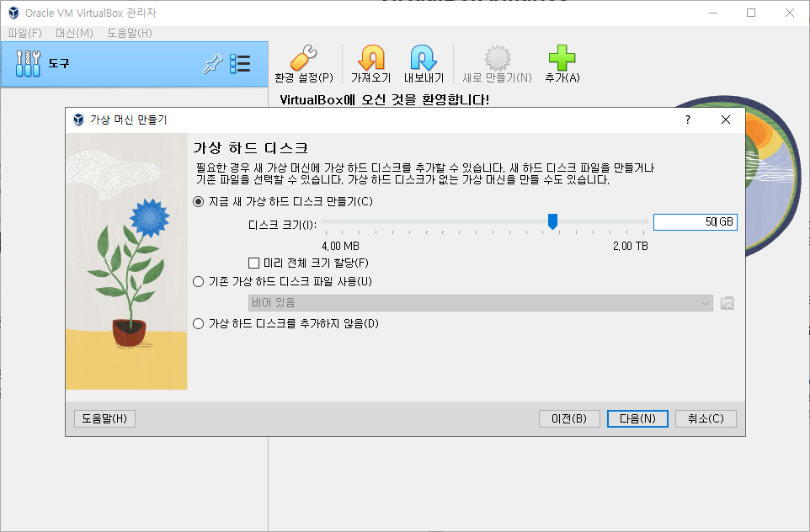
Task: Open the 도움말(H) menu in menu bar
Action: 130,33
